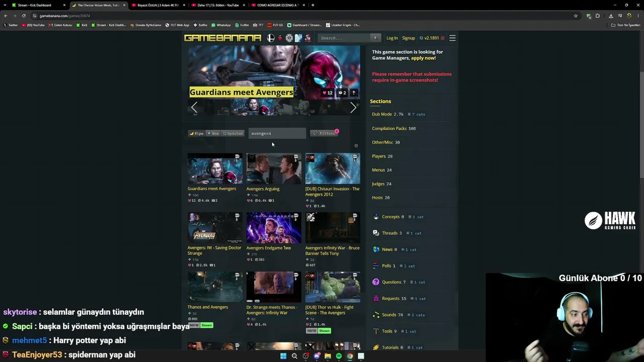Switch to the COMO AGREGAR ESCENAS tab
This screenshot has height=362, width=644.
[x=278, y=5]
